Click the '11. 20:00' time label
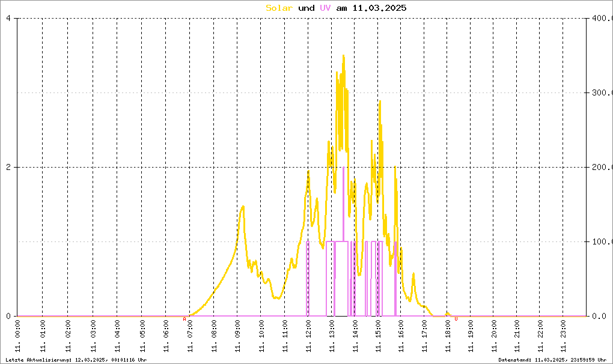The width and height of the screenshot is (613, 364). (494, 336)
